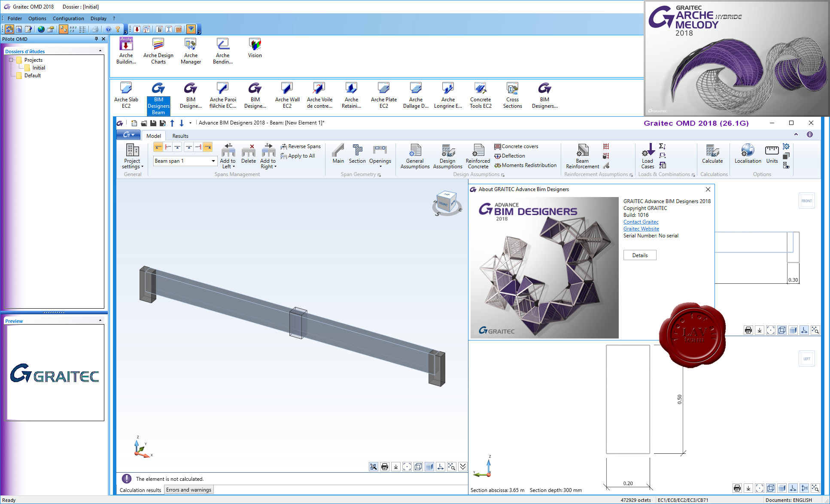Open Design Assumptions dialog

(x=447, y=156)
